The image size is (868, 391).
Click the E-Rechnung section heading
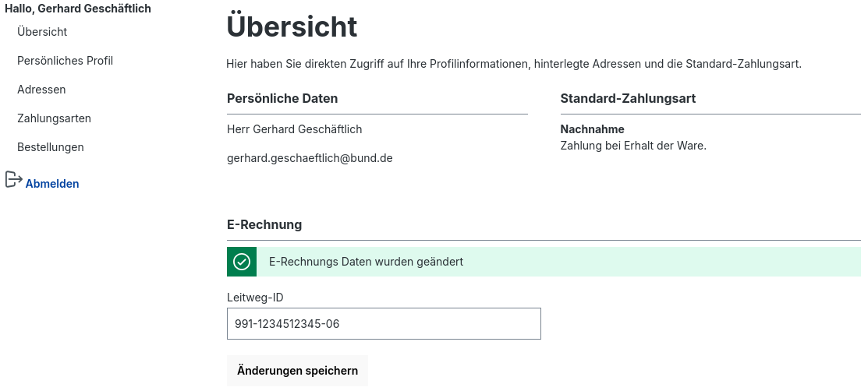coord(264,224)
